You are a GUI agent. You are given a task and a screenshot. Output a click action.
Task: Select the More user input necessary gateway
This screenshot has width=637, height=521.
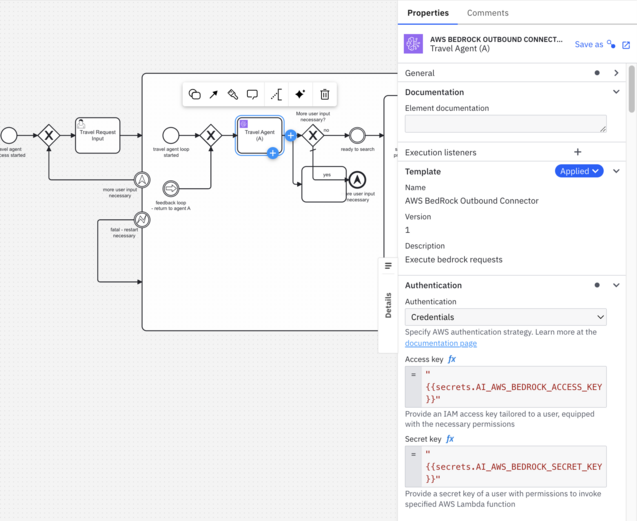tap(313, 135)
